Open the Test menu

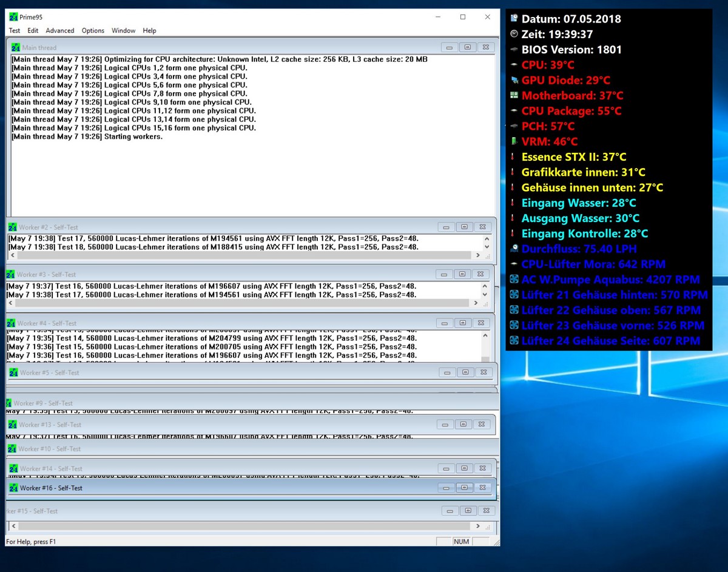pyautogui.click(x=15, y=30)
